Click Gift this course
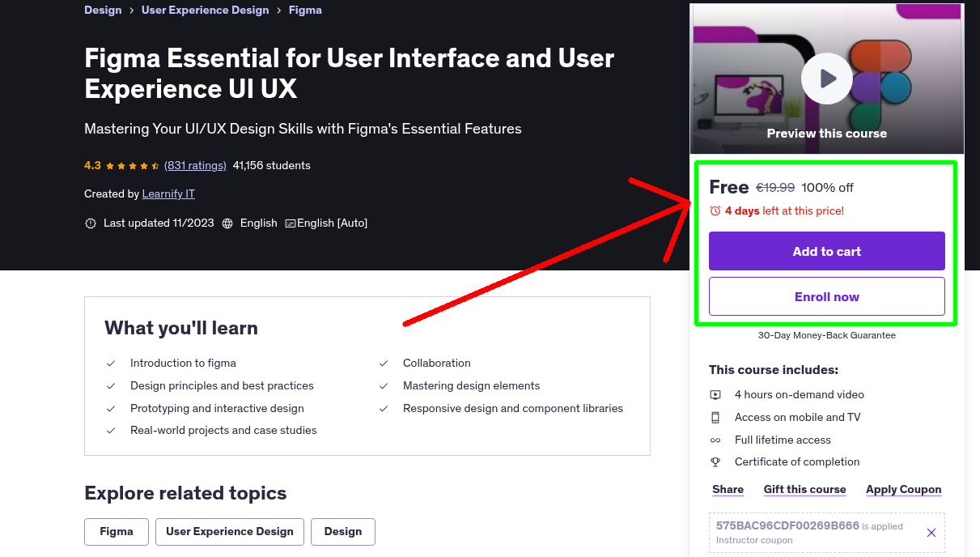This screenshot has height=557, width=980. [x=804, y=489]
